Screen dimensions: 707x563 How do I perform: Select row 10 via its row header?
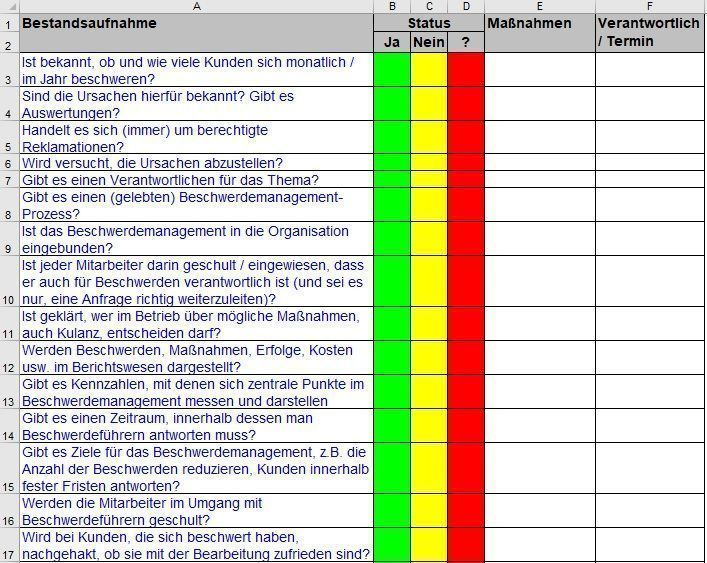tap(9, 281)
